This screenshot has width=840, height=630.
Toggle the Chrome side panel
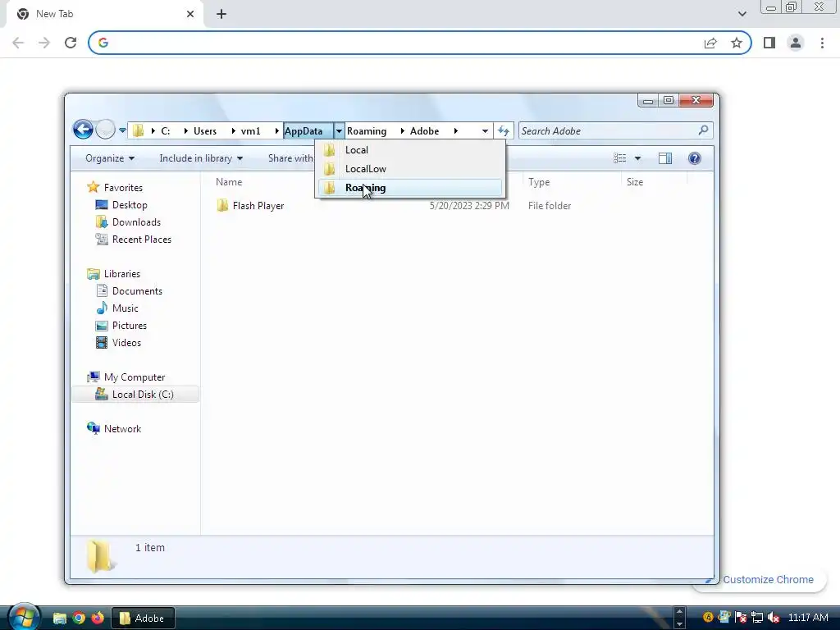click(x=769, y=43)
